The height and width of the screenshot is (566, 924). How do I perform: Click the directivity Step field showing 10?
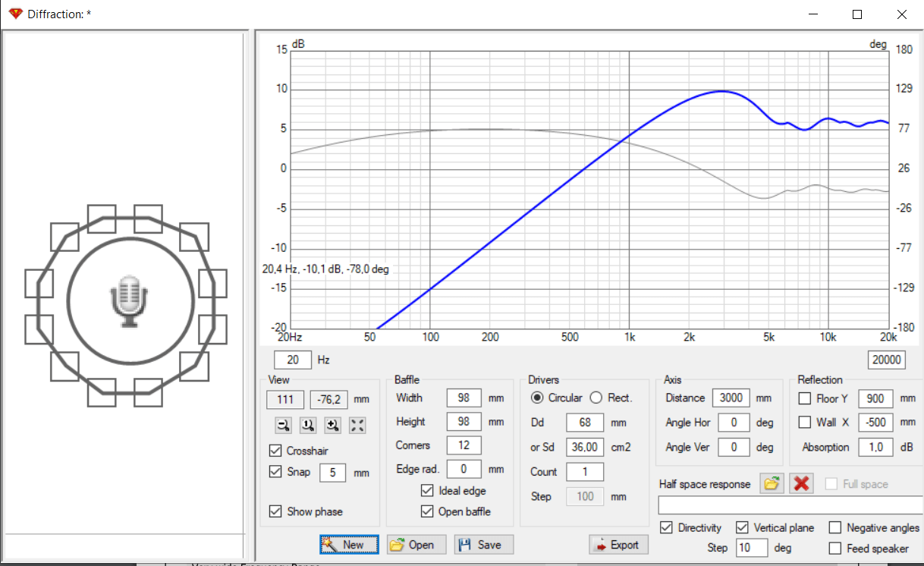pyautogui.click(x=751, y=548)
